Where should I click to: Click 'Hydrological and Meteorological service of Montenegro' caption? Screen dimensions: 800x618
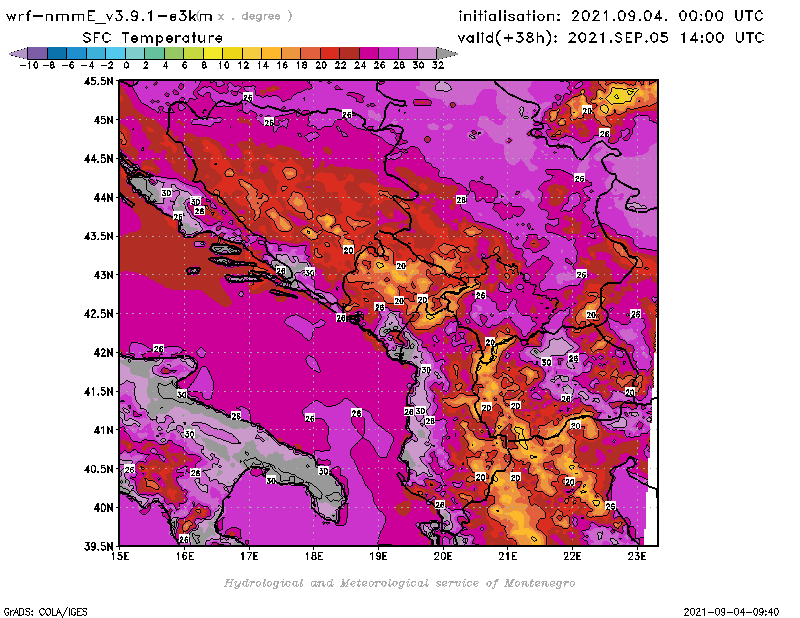pos(399,583)
